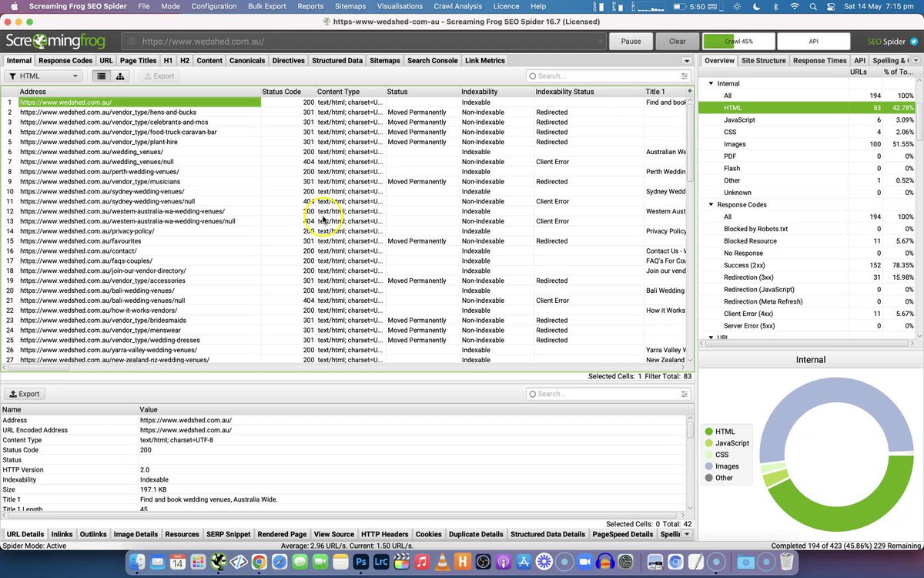
Task: Sort by Status Code column header
Action: [x=288, y=92]
